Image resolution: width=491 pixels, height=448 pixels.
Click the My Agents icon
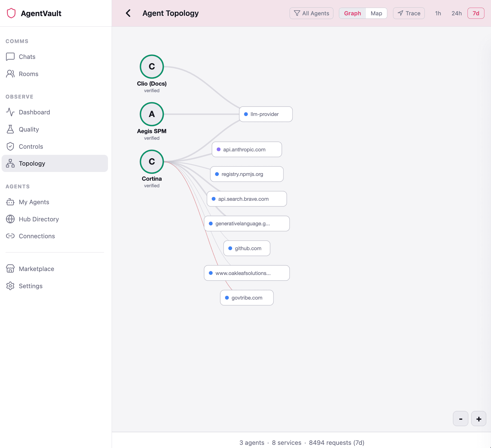pyautogui.click(x=10, y=202)
